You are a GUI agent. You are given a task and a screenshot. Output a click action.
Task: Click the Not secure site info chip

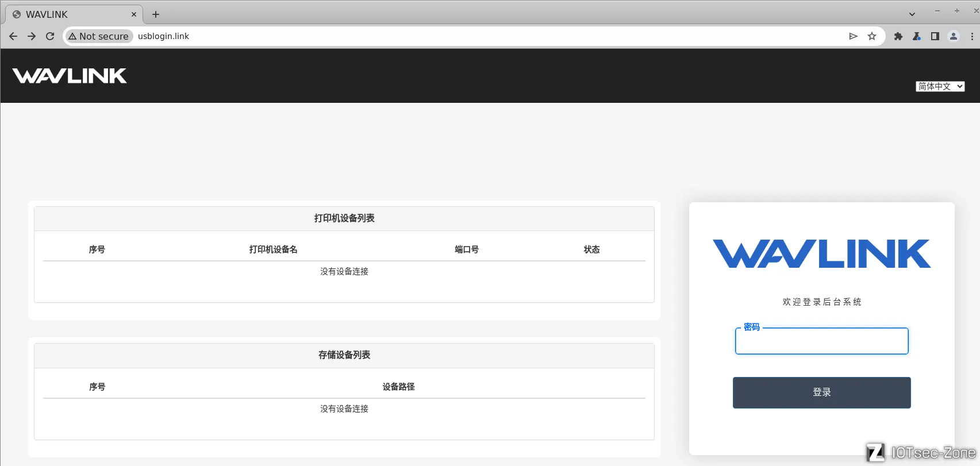click(x=99, y=36)
